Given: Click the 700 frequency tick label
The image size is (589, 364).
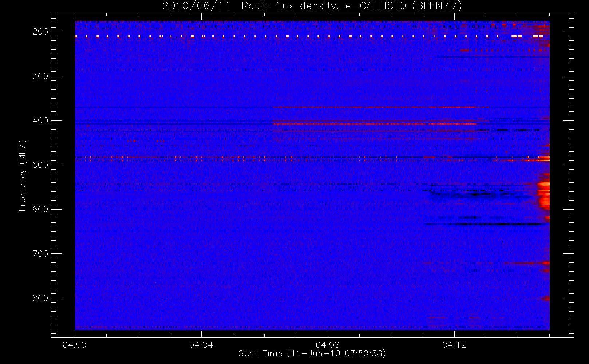Looking at the screenshot, I should pos(40,254).
